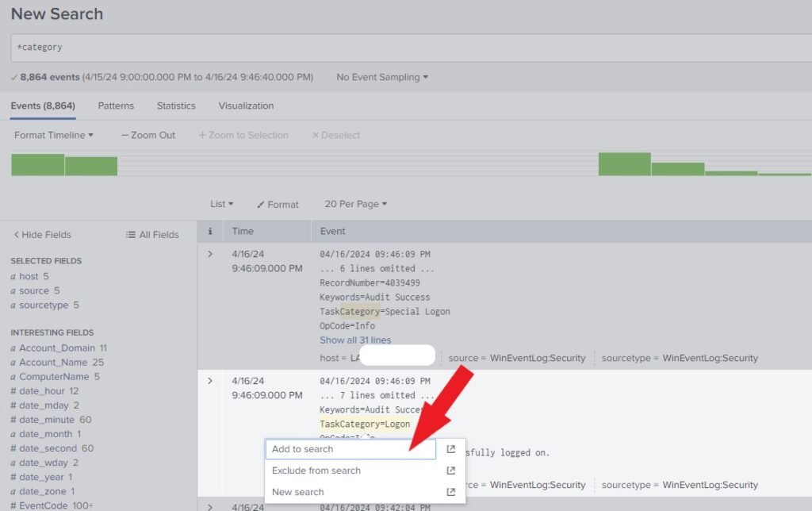Switch to the Patterns tab

[116, 106]
